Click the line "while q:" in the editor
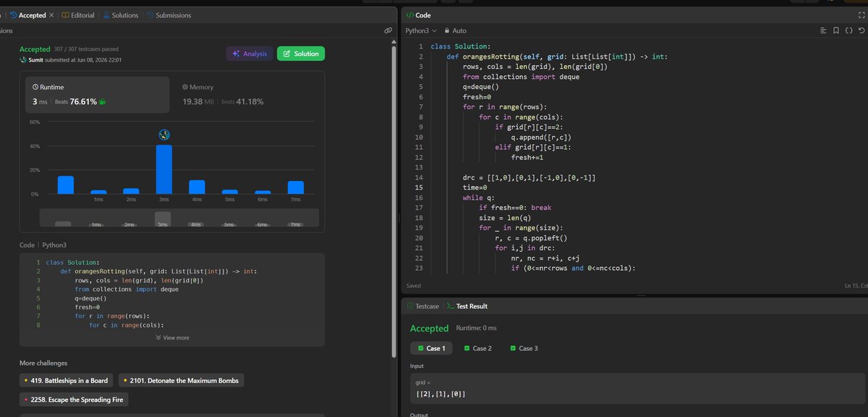The height and width of the screenshot is (417, 868). pos(479,197)
